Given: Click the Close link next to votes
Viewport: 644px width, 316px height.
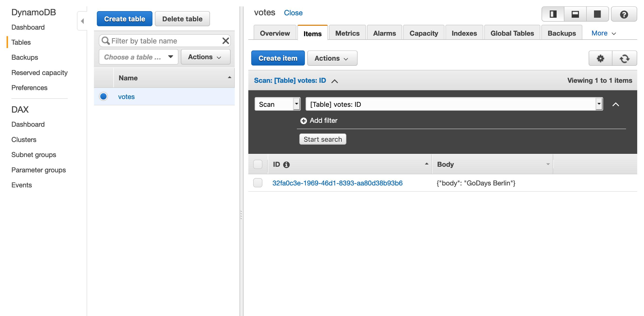Looking at the screenshot, I should (x=293, y=13).
